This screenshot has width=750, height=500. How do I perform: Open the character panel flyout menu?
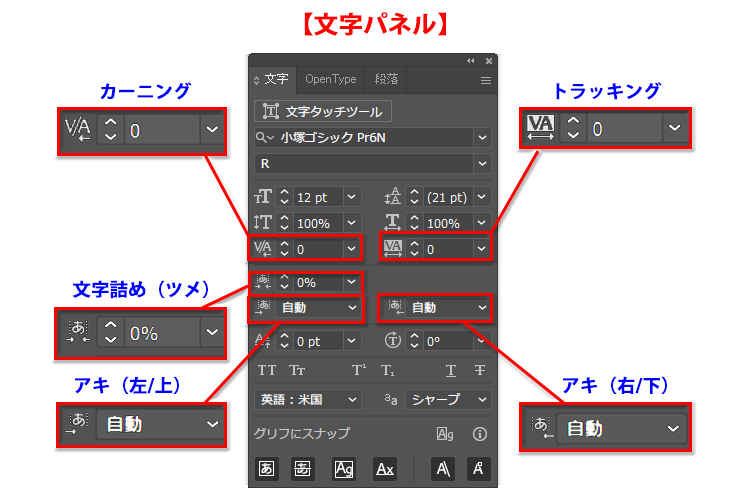(485, 80)
